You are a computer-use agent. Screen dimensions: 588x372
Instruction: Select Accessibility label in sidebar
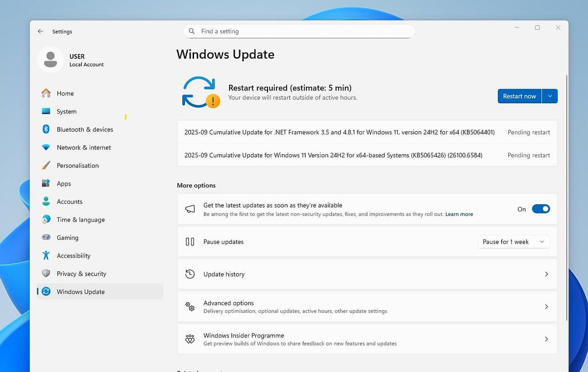(x=73, y=256)
